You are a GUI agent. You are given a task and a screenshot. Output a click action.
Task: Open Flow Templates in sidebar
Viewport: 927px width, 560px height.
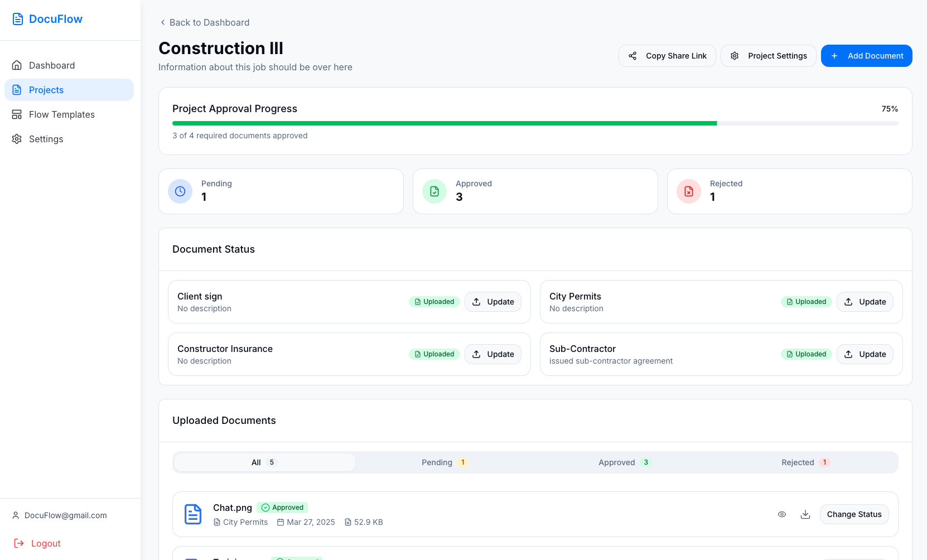click(61, 114)
